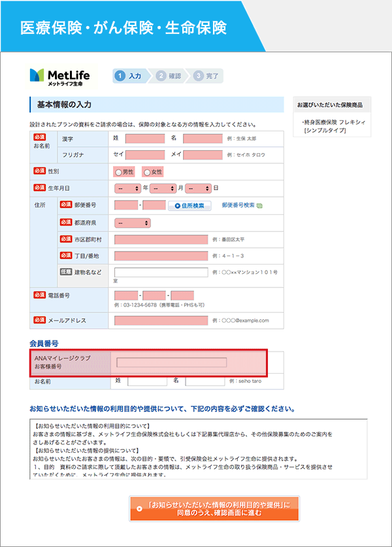Click the 必須 badge beside 電話番号
The width and height of the screenshot is (392, 547).
pos(40,295)
